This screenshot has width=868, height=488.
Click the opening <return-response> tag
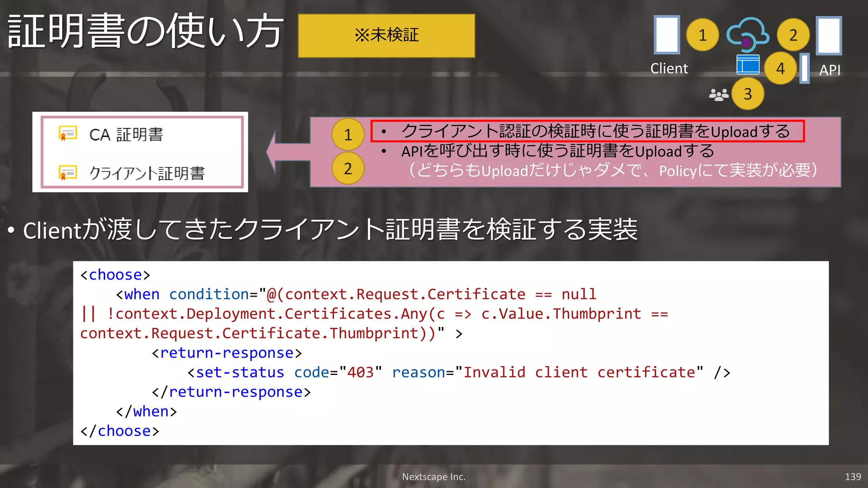pyautogui.click(x=227, y=352)
